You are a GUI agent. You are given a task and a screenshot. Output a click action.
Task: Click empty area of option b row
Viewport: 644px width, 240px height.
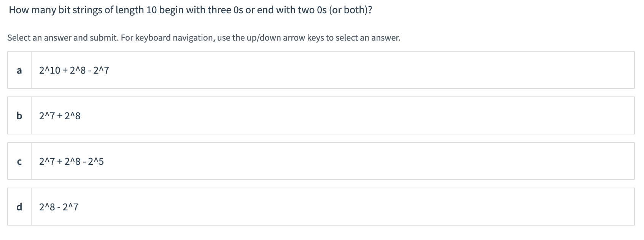358,115
